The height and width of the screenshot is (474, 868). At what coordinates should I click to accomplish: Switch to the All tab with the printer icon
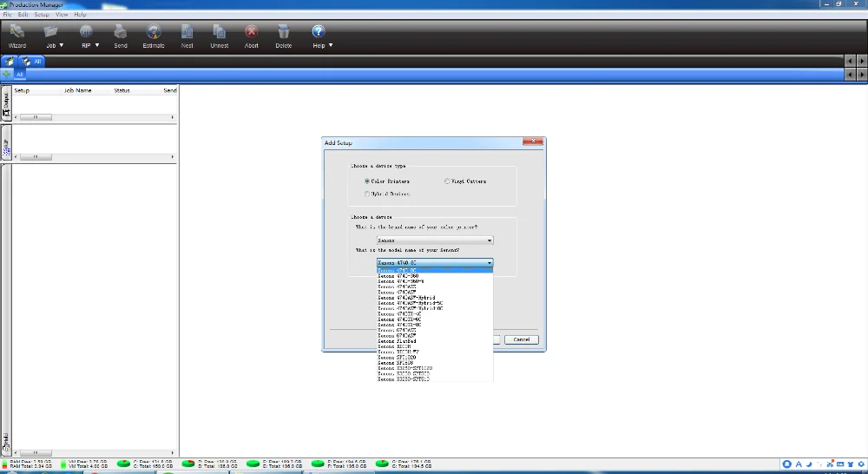[31, 62]
